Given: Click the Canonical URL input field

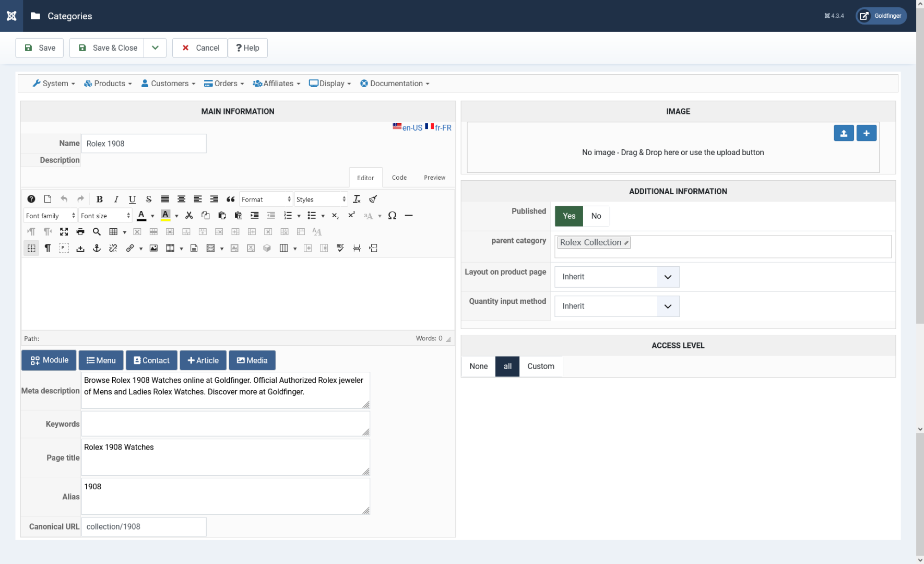Looking at the screenshot, I should pos(144,527).
